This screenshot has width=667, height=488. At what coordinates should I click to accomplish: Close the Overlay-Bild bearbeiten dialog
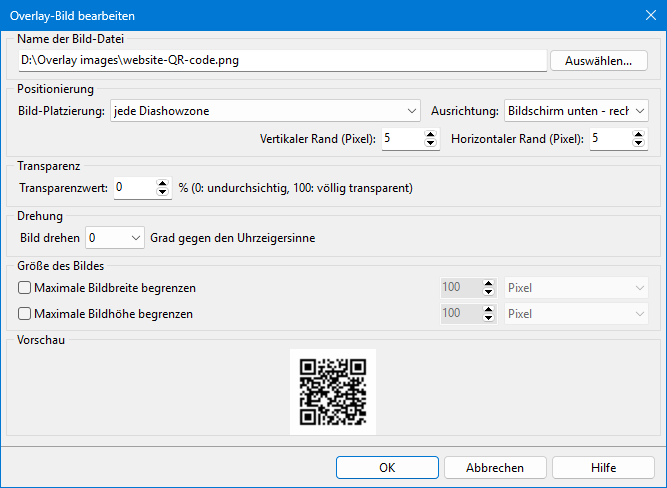pos(650,16)
